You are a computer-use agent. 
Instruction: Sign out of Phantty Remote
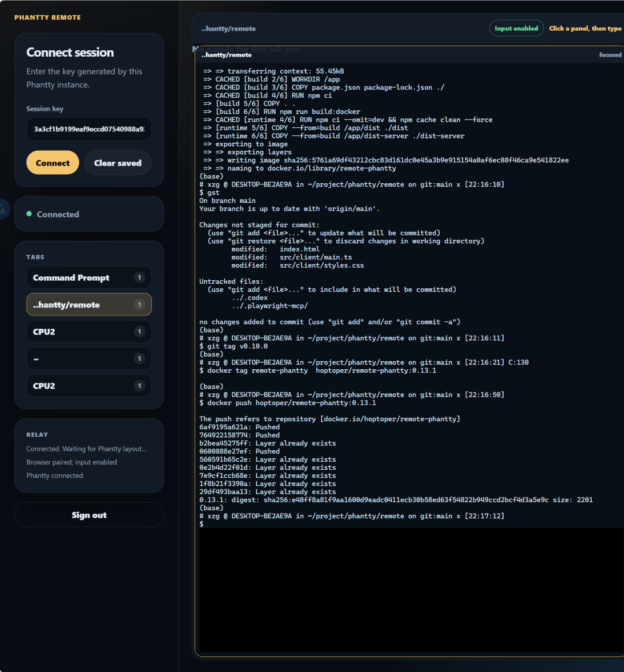click(x=89, y=515)
